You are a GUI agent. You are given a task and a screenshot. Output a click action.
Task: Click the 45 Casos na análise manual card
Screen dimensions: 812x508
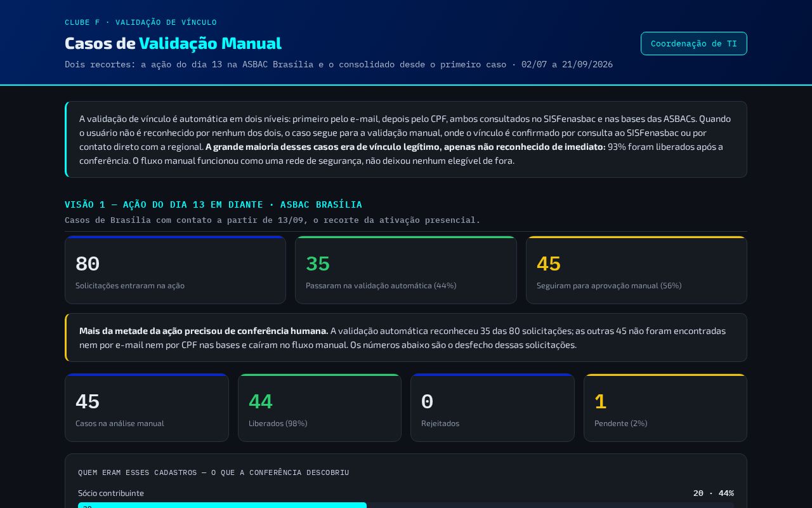(147, 408)
